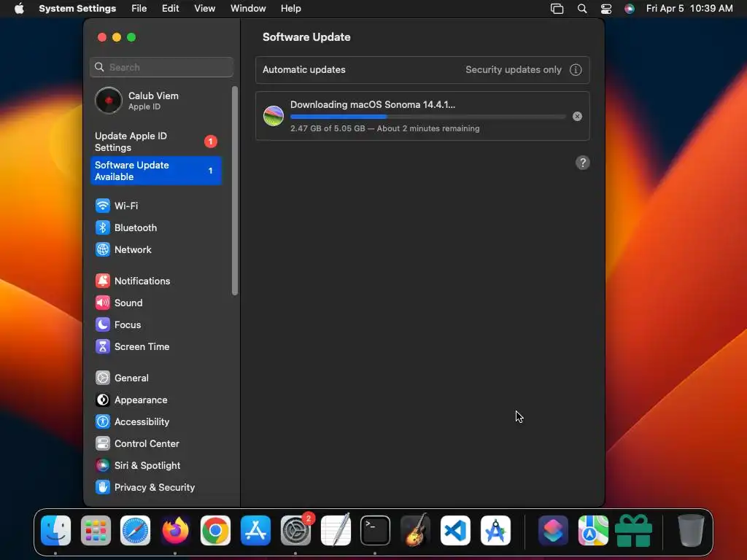
Task: Open Control Center from menu bar
Action: (605, 9)
